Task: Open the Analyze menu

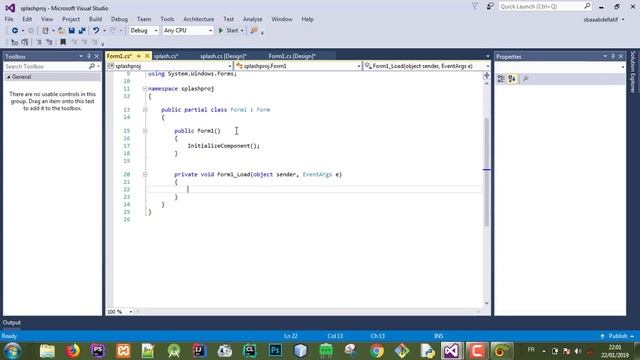Action: pos(253,19)
